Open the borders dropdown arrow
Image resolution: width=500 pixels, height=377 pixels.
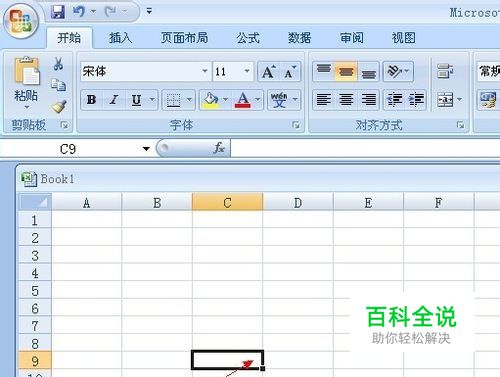click(189, 99)
